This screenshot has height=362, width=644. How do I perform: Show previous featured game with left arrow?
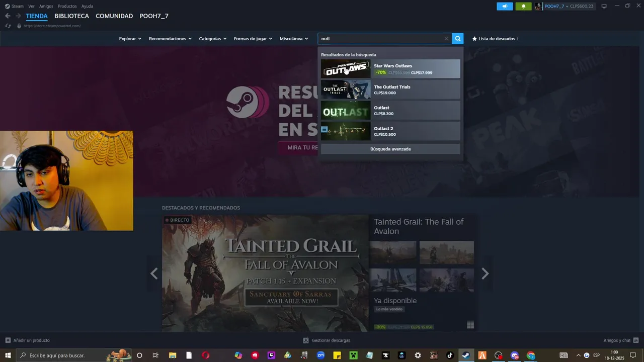click(154, 274)
